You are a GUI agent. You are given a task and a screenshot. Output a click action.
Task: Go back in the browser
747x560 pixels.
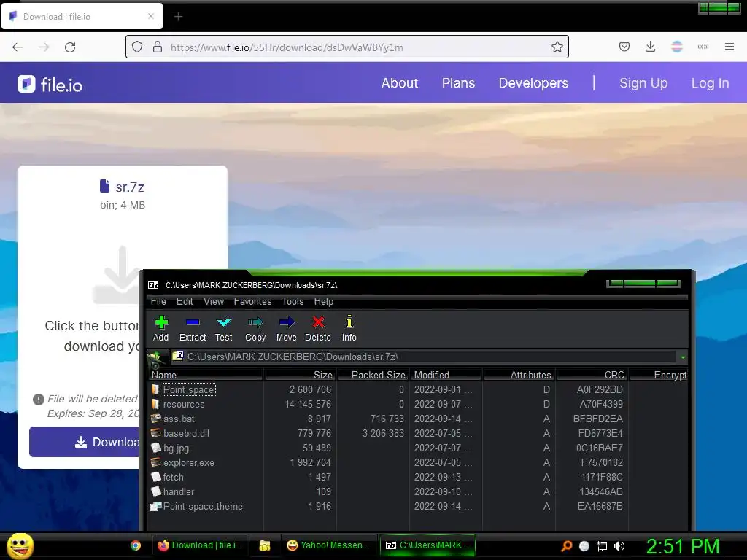pos(18,47)
